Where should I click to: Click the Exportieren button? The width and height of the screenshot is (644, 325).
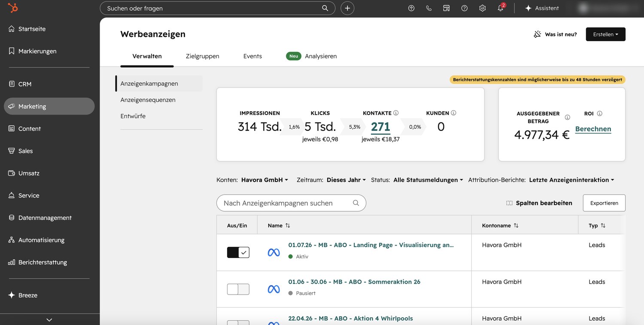point(604,203)
